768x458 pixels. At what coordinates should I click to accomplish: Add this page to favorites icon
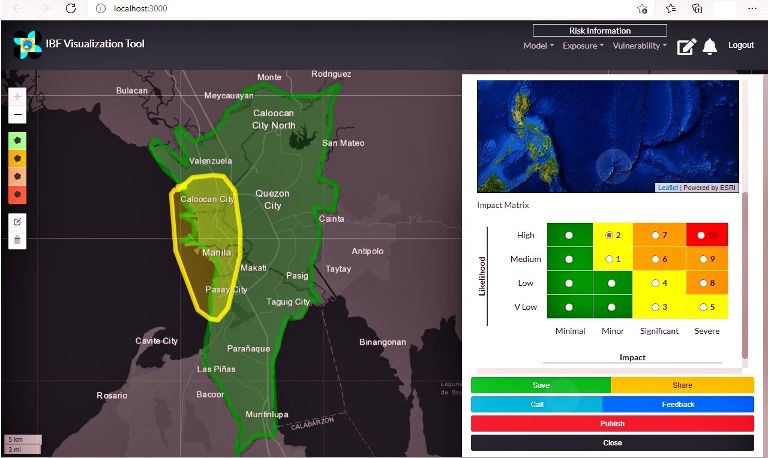[642, 8]
